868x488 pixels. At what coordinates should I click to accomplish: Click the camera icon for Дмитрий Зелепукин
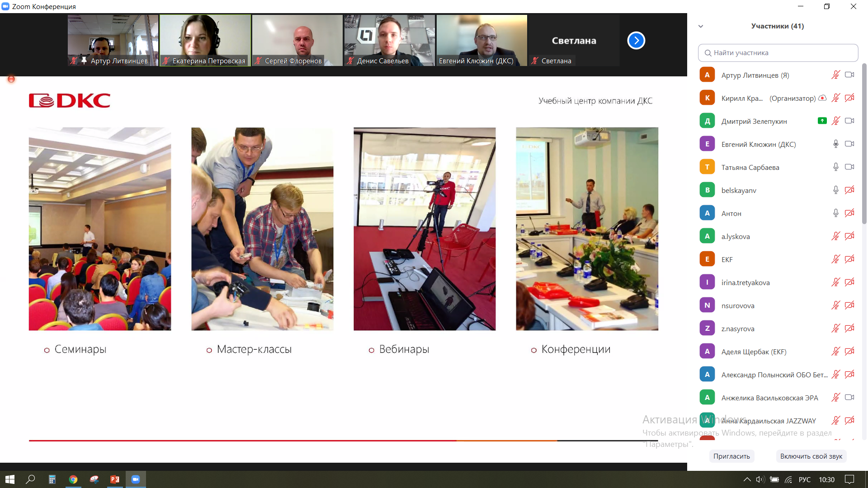(849, 121)
